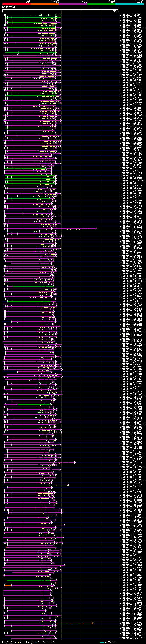Click the orange ~40% identity legend bar
Screen dimensions: 146x644
[x=45, y=4]
